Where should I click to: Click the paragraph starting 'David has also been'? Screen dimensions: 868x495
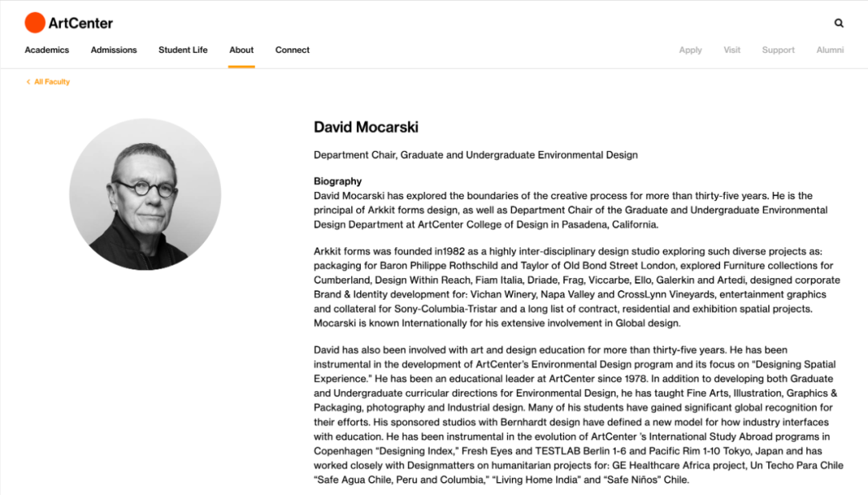579,415
